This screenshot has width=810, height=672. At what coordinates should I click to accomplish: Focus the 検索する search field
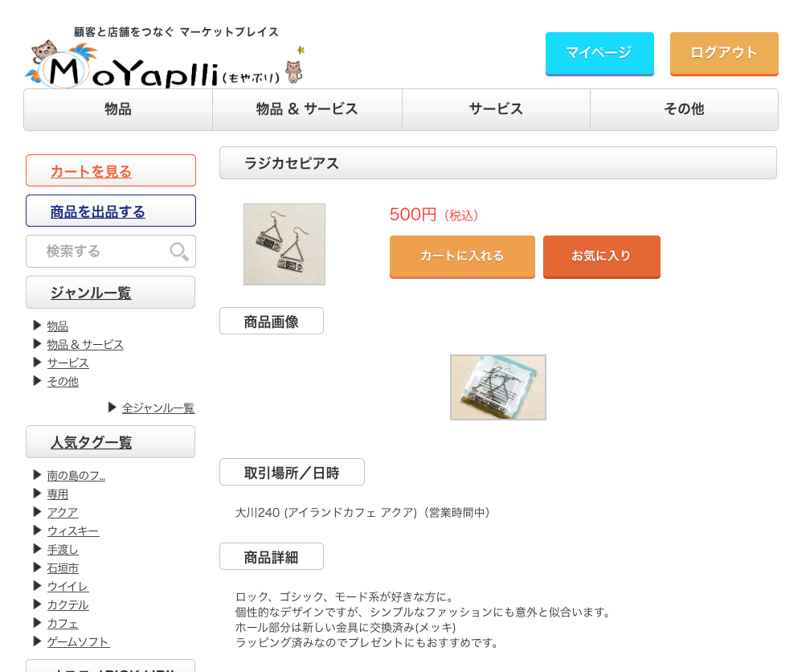pyautogui.click(x=111, y=252)
